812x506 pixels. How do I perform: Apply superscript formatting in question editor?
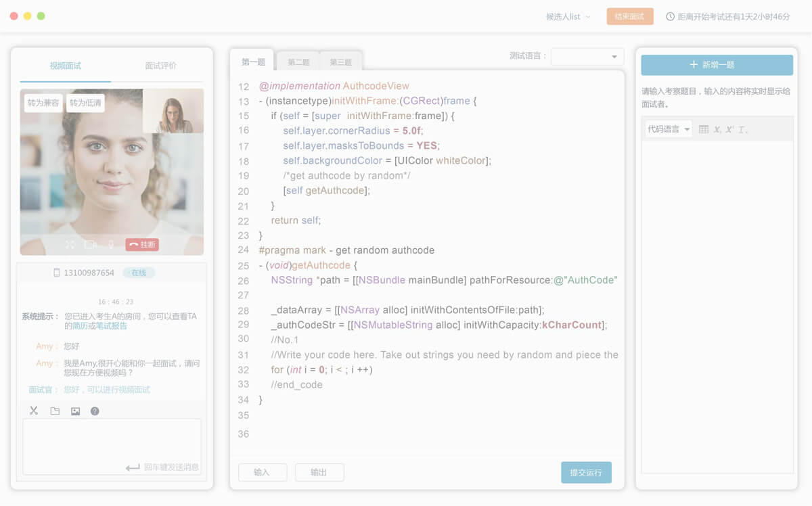click(729, 129)
